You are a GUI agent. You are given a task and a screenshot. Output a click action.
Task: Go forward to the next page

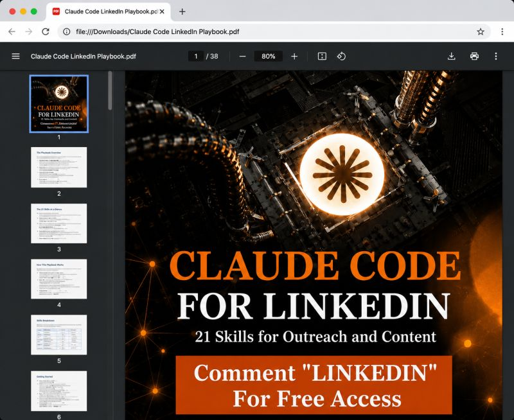(x=29, y=31)
